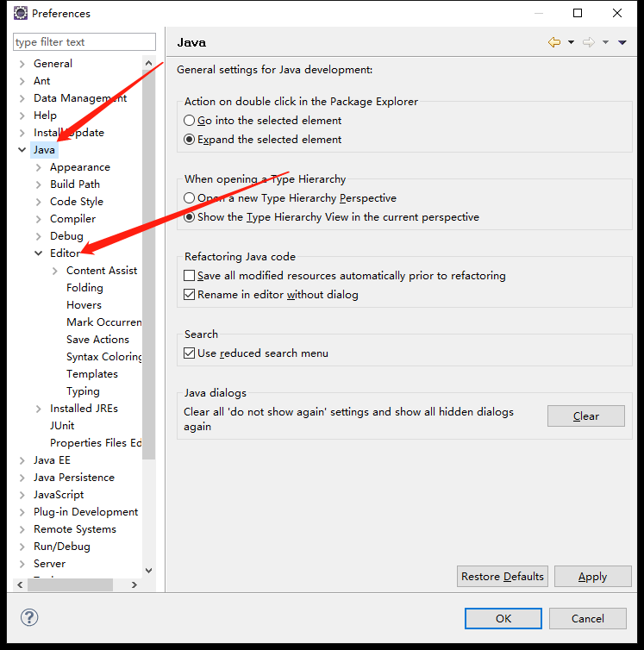
Task: Expand the Installed JREs node
Action: click(x=39, y=409)
